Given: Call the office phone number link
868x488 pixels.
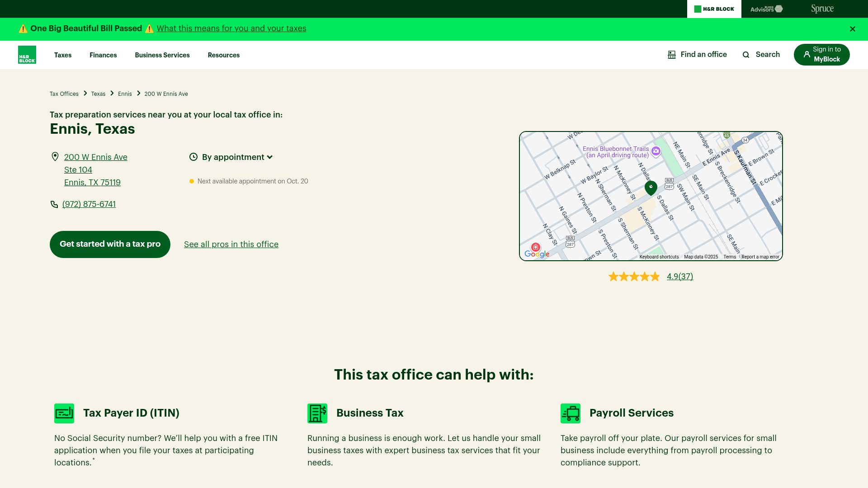Looking at the screenshot, I should pyautogui.click(x=89, y=204).
